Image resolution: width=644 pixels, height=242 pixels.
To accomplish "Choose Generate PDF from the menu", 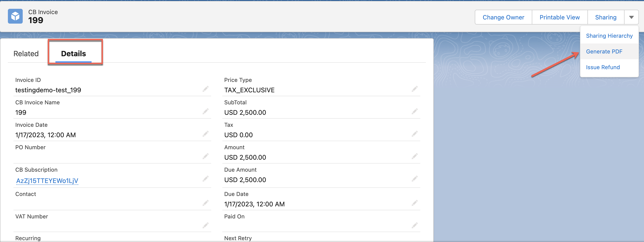I will click(x=604, y=51).
